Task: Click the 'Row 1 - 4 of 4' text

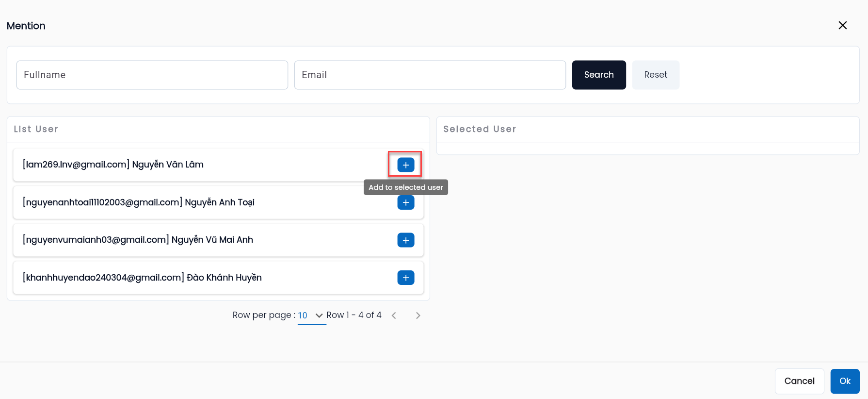Action: pyautogui.click(x=354, y=315)
